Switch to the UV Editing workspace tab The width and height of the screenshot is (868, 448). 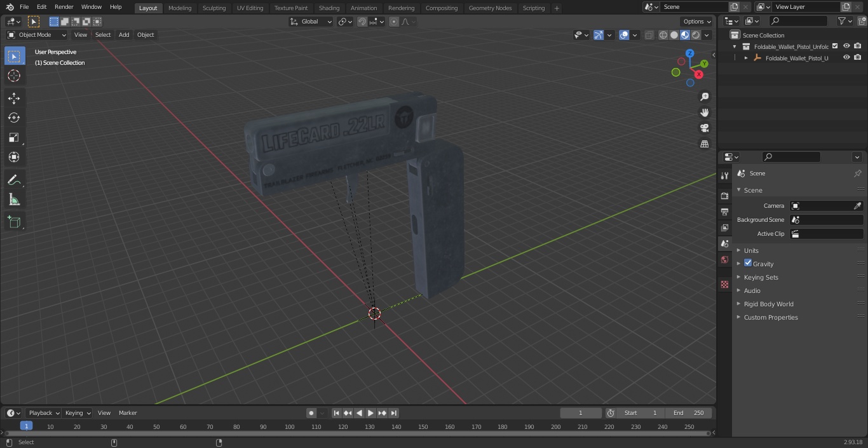250,8
